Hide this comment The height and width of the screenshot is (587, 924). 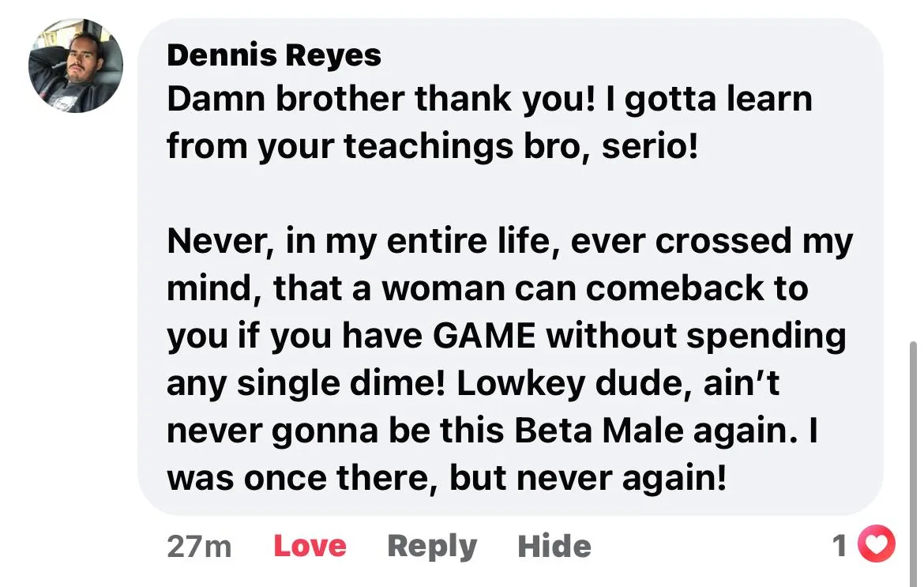point(554,546)
